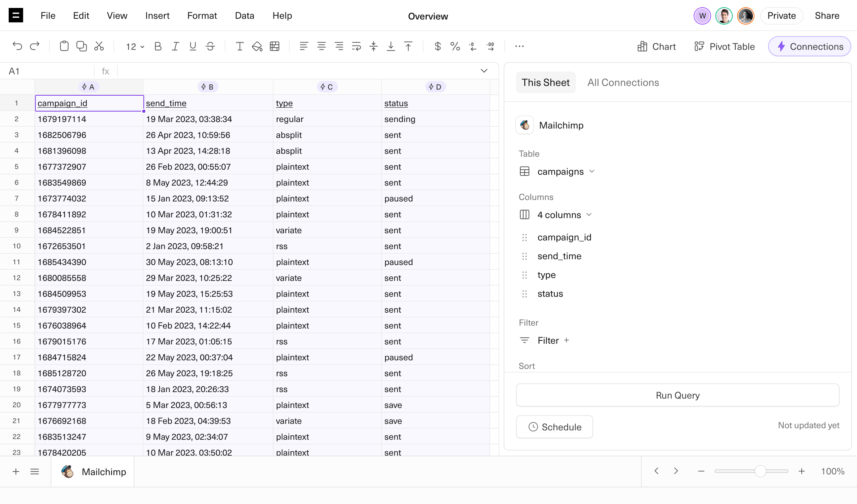Click the undo arrow icon
This screenshot has height=504, width=857.
pyautogui.click(x=17, y=46)
